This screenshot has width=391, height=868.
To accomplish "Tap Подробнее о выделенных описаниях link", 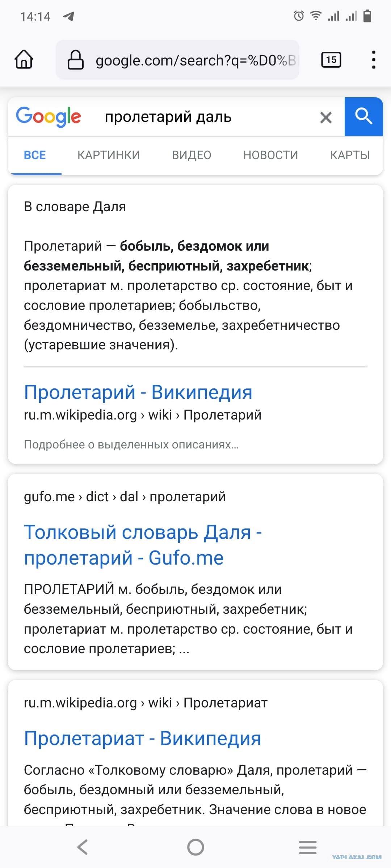I will tap(131, 444).
